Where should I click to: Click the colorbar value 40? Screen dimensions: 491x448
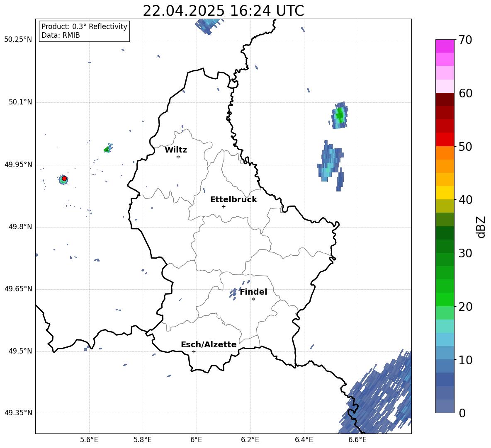[465, 200]
